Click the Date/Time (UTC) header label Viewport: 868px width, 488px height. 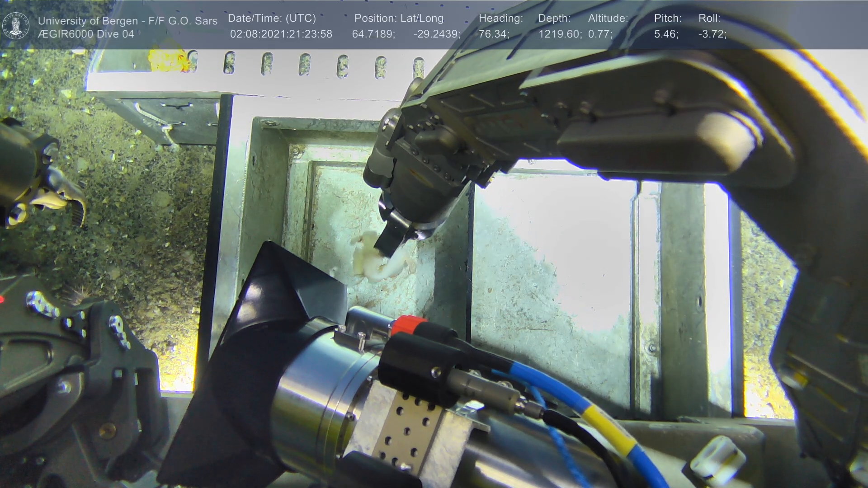tap(272, 19)
